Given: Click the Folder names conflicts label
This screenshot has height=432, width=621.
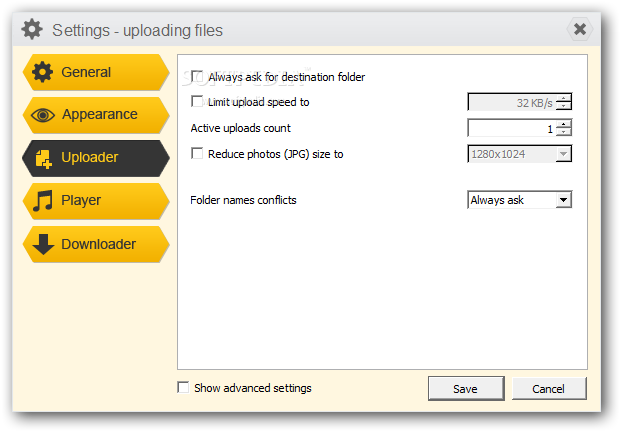Looking at the screenshot, I should (x=243, y=200).
